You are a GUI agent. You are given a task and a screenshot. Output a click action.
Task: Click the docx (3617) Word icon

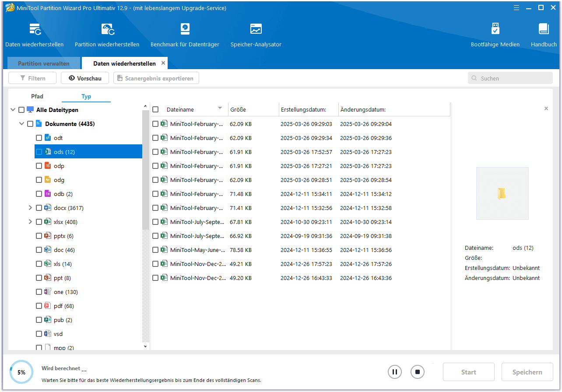[x=48, y=208]
